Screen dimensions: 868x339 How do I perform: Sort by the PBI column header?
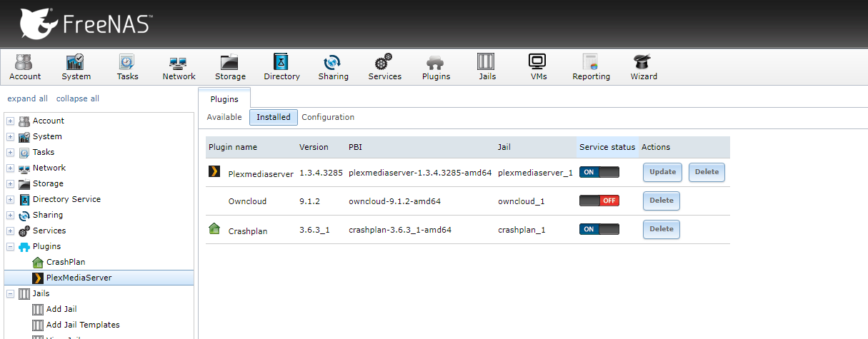pos(420,147)
